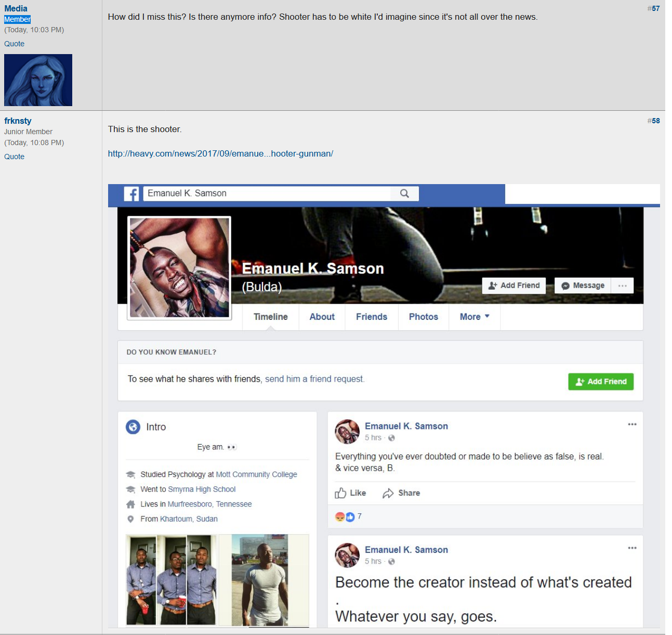Open the heavy.com news link

click(220, 154)
